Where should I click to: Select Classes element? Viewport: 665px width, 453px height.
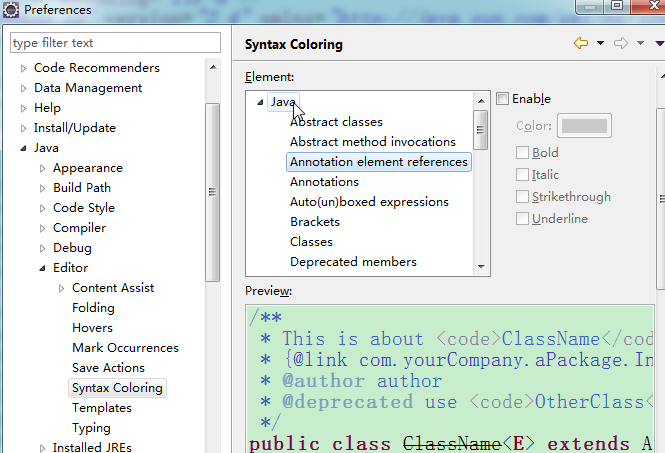312,242
